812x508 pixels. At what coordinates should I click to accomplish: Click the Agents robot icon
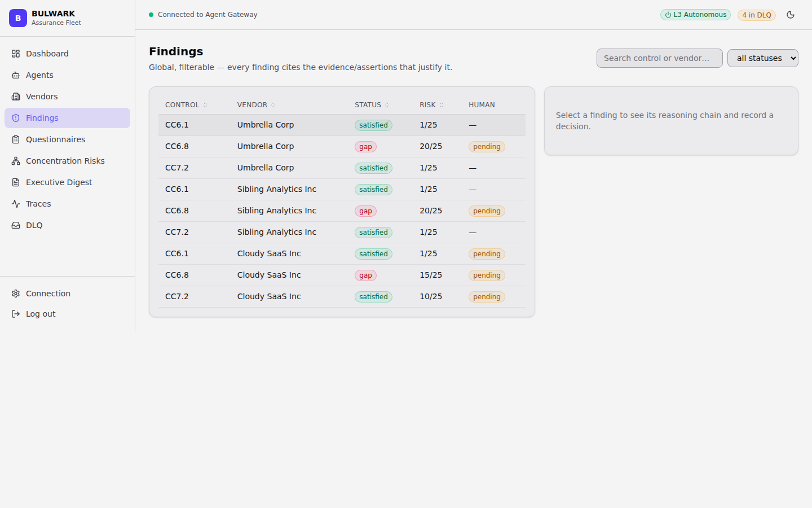coord(16,75)
